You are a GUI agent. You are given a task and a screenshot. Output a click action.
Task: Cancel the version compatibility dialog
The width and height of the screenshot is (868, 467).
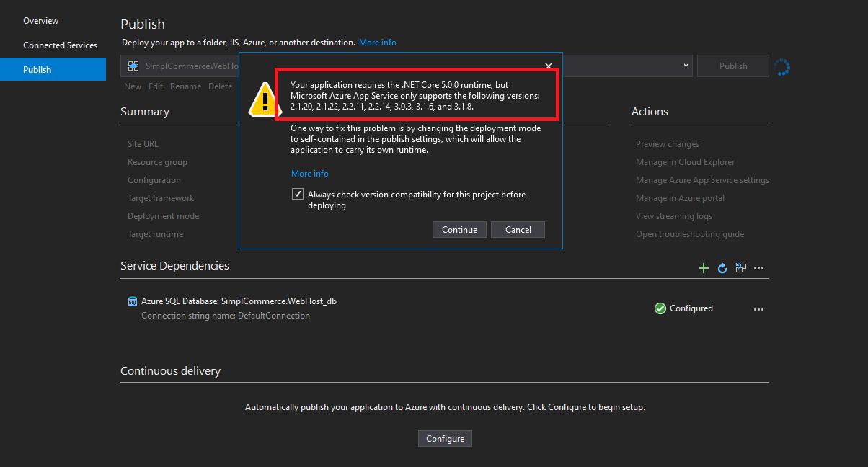(518, 229)
